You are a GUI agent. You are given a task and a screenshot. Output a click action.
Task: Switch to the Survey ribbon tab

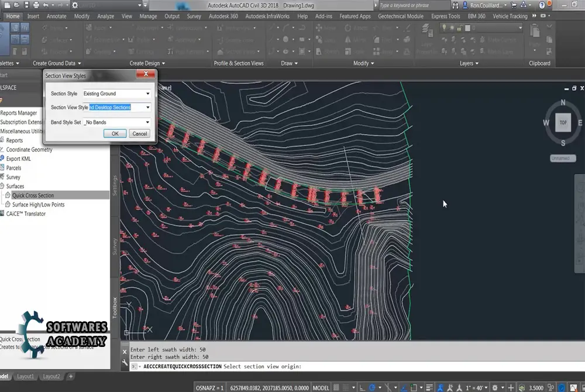(x=194, y=16)
